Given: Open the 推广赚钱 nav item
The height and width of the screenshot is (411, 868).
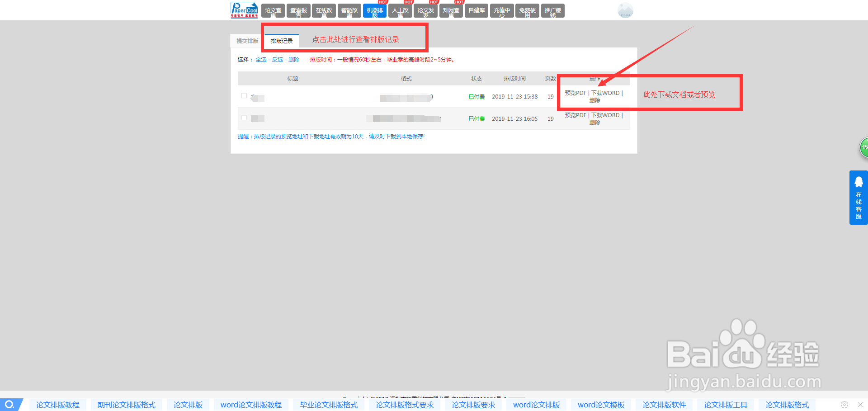Looking at the screenshot, I should click(x=552, y=11).
